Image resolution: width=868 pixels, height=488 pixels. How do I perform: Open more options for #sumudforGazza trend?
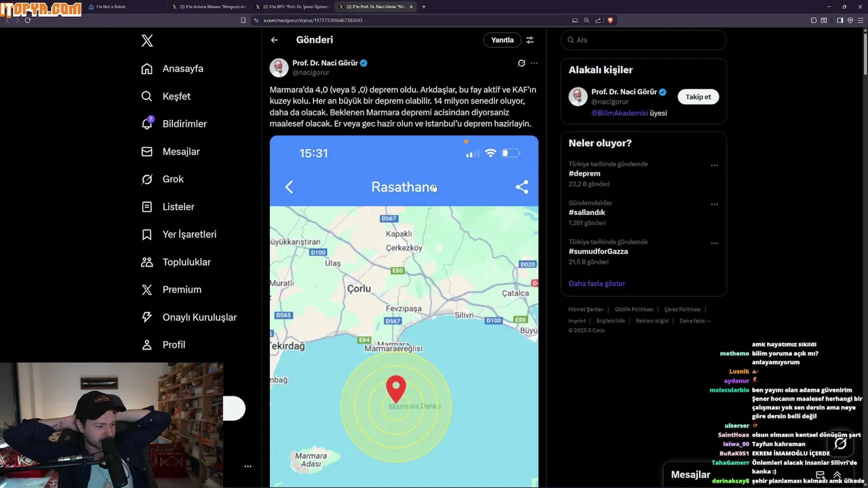[x=714, y=243]
